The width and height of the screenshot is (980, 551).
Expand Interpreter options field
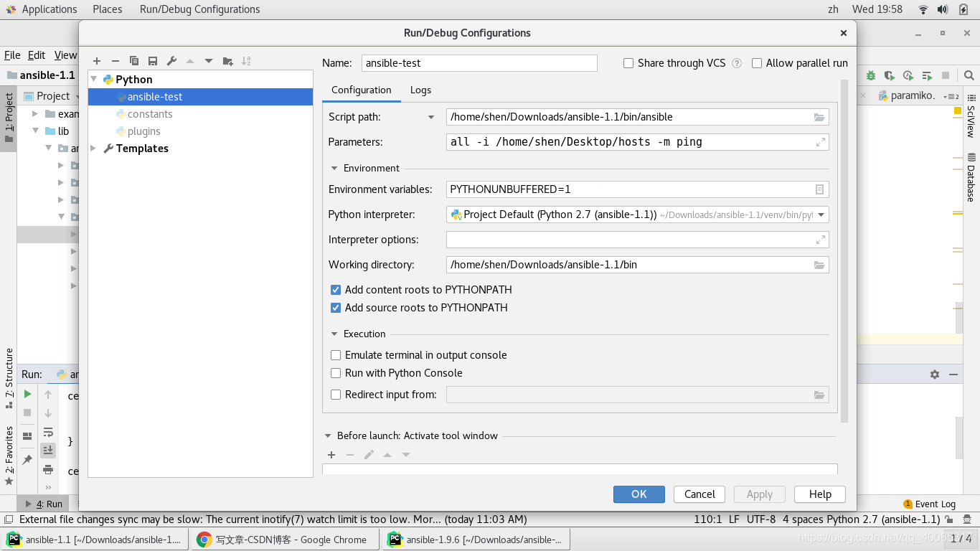point(820,240)
